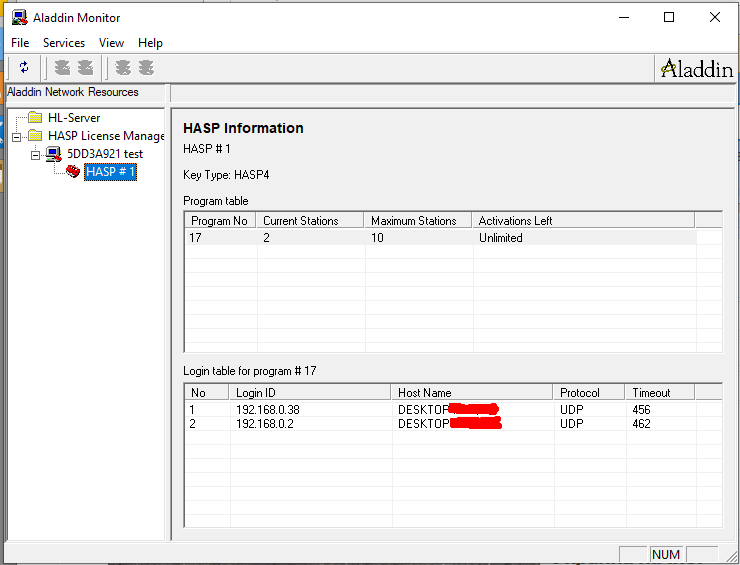Open the Services menu
Viewport: 740px width, 565px height.
click(x=64, y=43)
